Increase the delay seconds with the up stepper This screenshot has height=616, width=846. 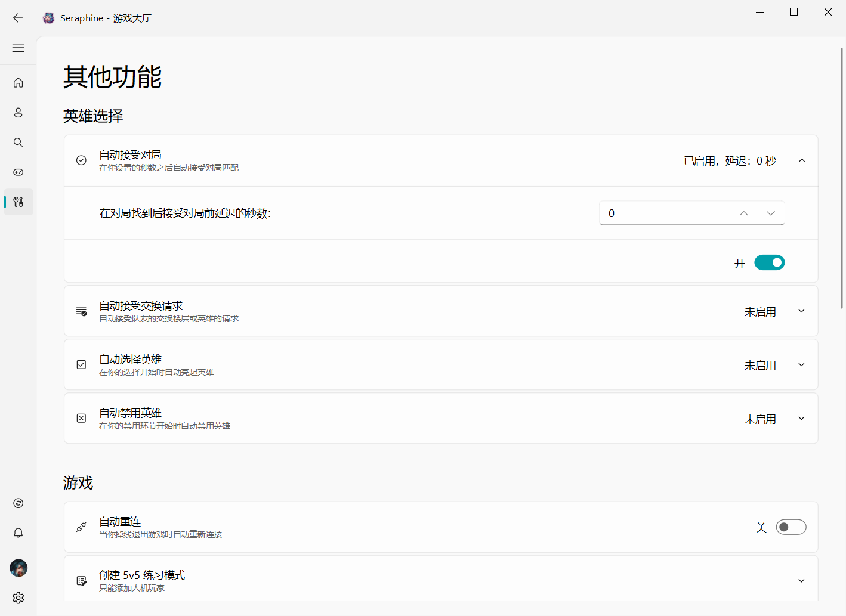pos(743,212)
